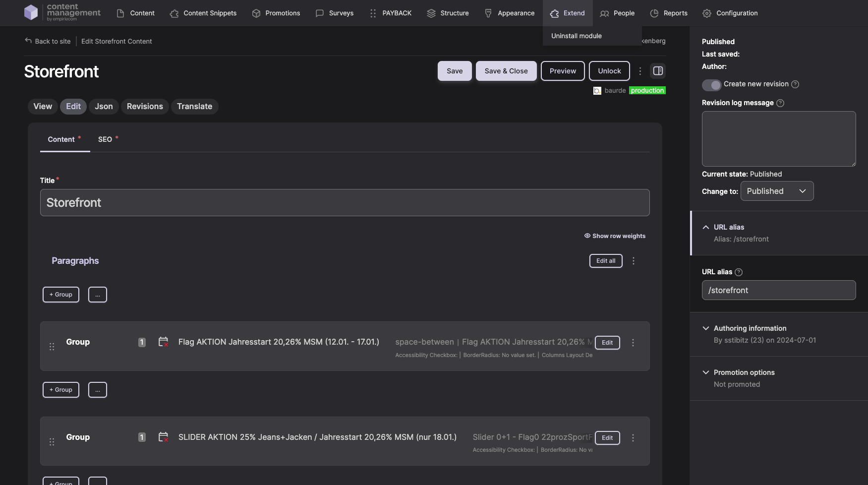
Task: Follow the Back to site link
Action: (48, 41)
